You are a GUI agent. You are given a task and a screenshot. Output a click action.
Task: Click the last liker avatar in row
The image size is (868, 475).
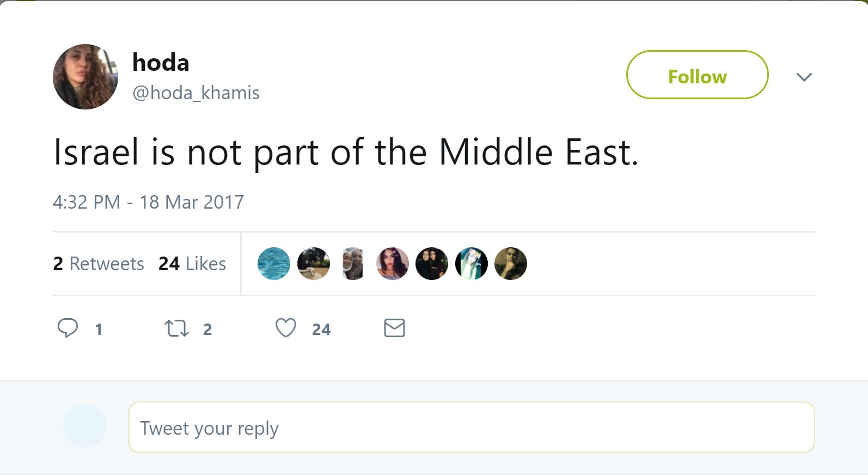pyautogui.click(x=511, y=264)
